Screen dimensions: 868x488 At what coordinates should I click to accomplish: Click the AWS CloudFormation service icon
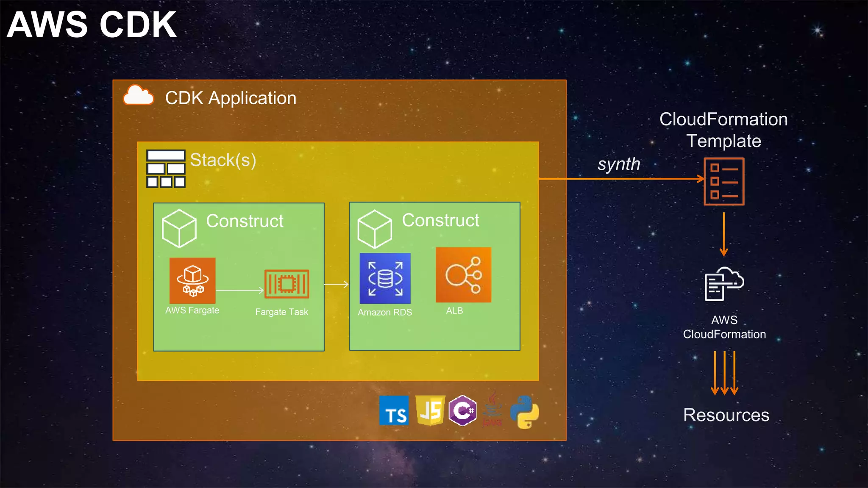click(x=724, y=284)
